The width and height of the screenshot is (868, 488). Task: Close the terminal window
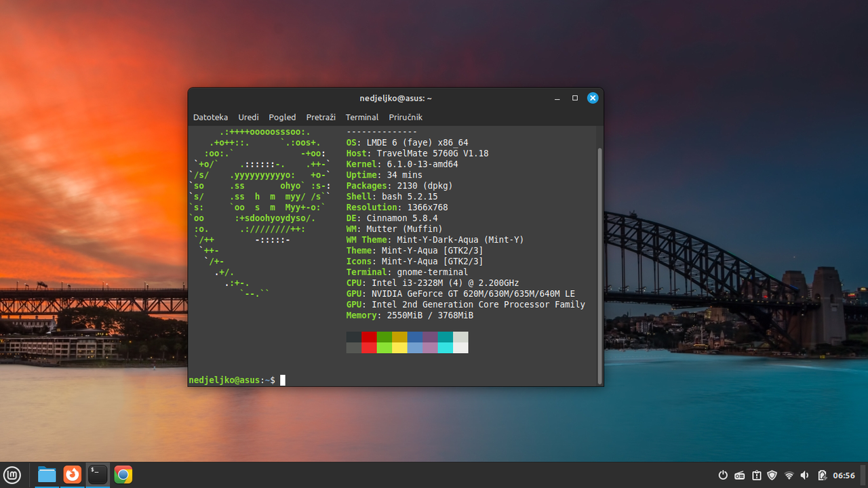tap(593, 98)
